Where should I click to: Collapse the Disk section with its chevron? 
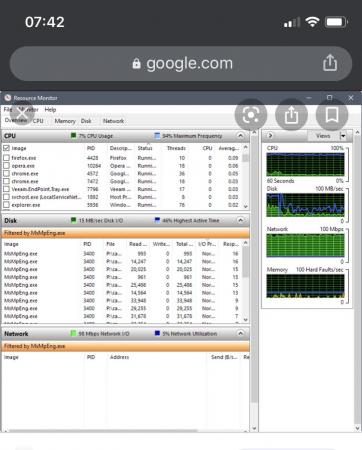click(240, 220)
